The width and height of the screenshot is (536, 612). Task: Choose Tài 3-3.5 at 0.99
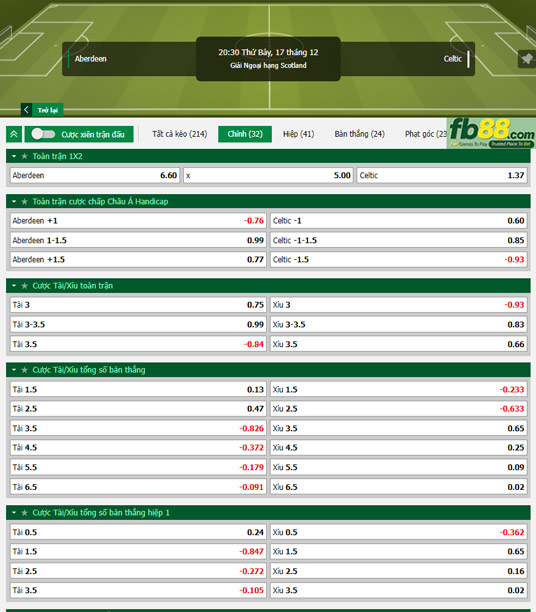(138, 324)
